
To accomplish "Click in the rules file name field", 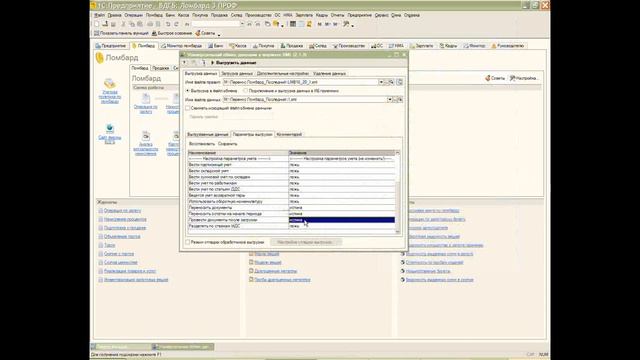I will coord(300,82).
